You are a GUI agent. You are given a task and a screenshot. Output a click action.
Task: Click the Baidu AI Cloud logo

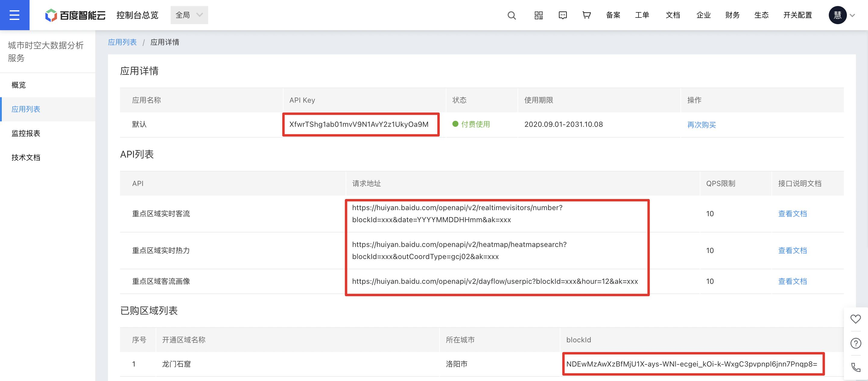click(x=75, y=15)
